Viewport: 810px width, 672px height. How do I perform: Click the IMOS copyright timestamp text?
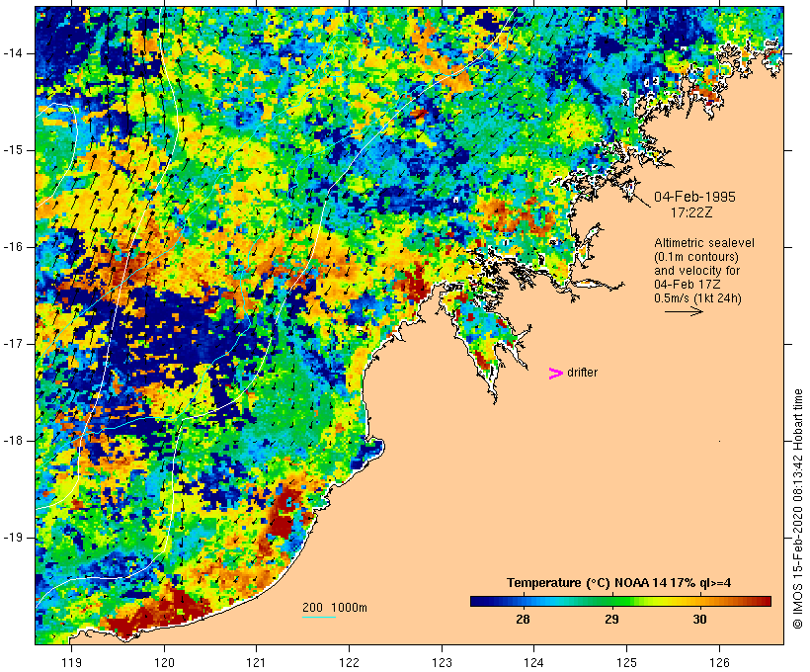point(798,509)
